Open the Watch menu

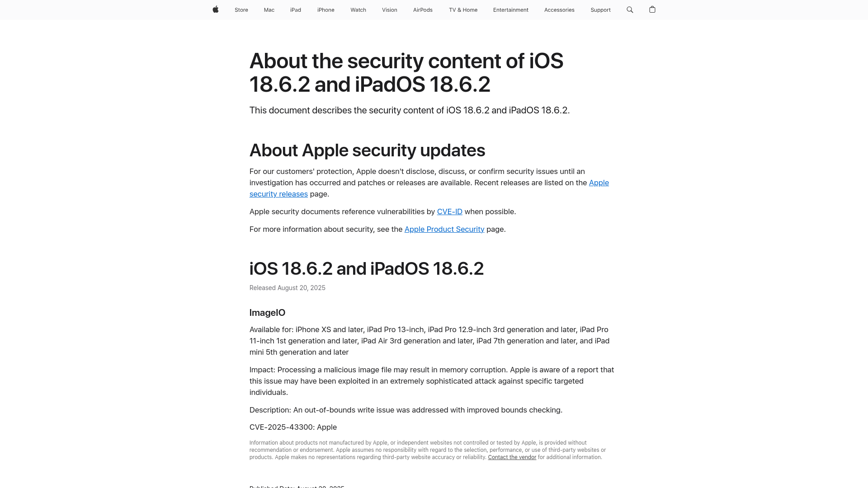(x=359, y=10)
